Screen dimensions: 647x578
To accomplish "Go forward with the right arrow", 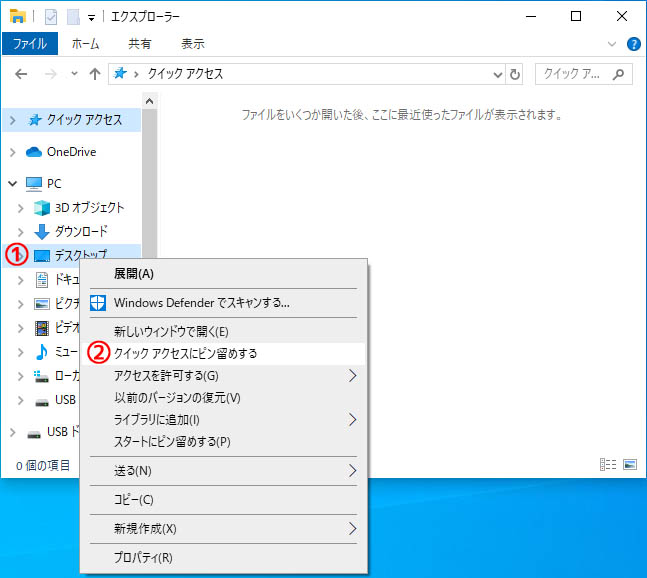I will [x=50, y=74].
